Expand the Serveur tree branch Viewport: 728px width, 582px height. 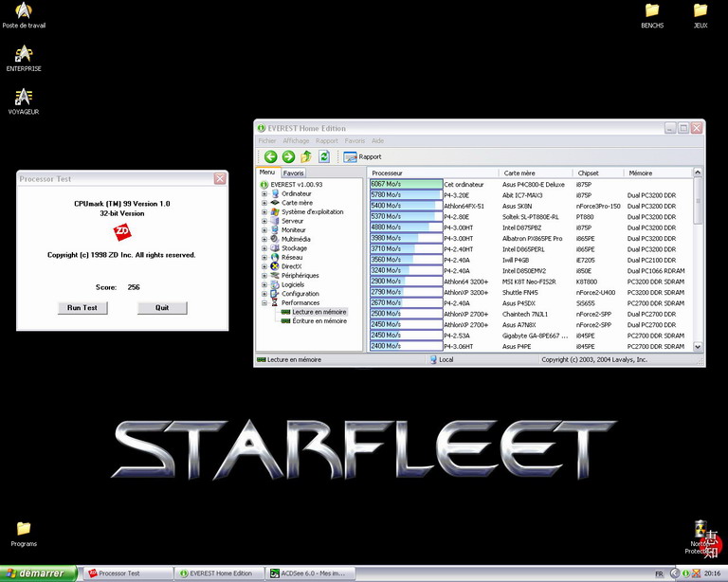[x=264, y=221]
